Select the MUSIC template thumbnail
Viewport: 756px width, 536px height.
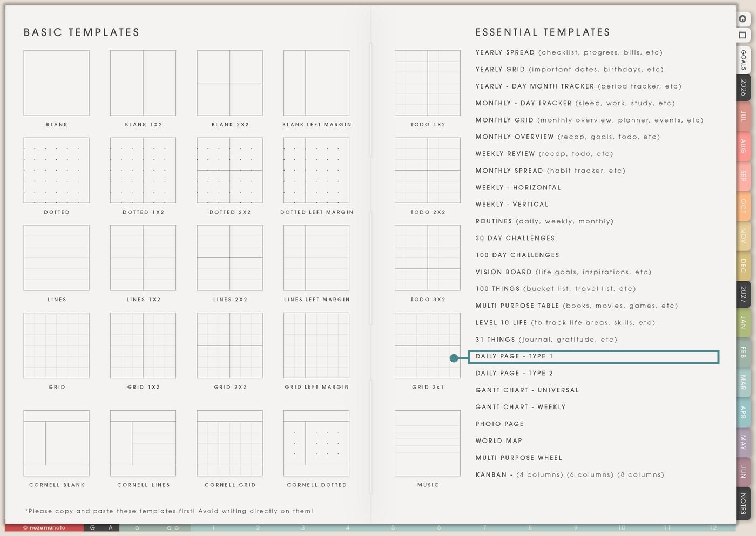[428, 443]
